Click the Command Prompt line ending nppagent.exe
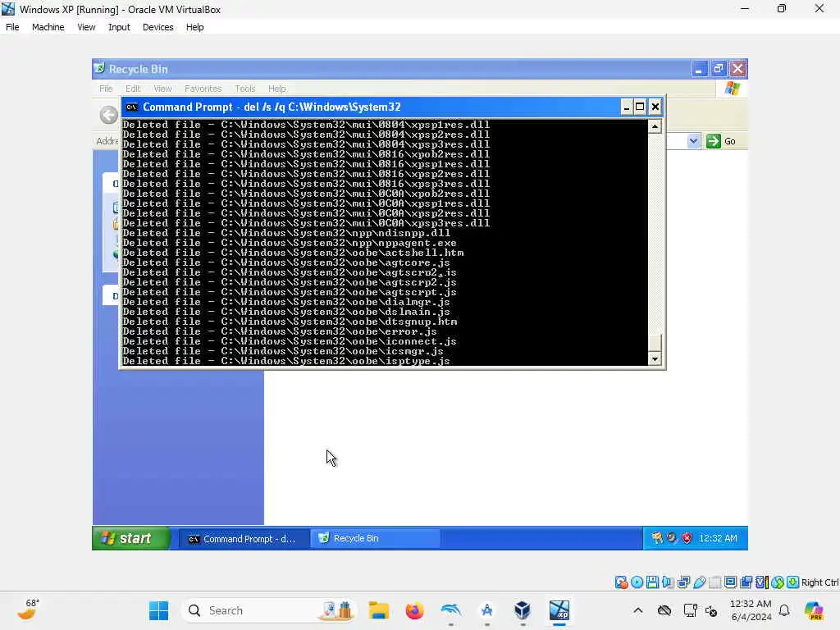 (290, 243)
